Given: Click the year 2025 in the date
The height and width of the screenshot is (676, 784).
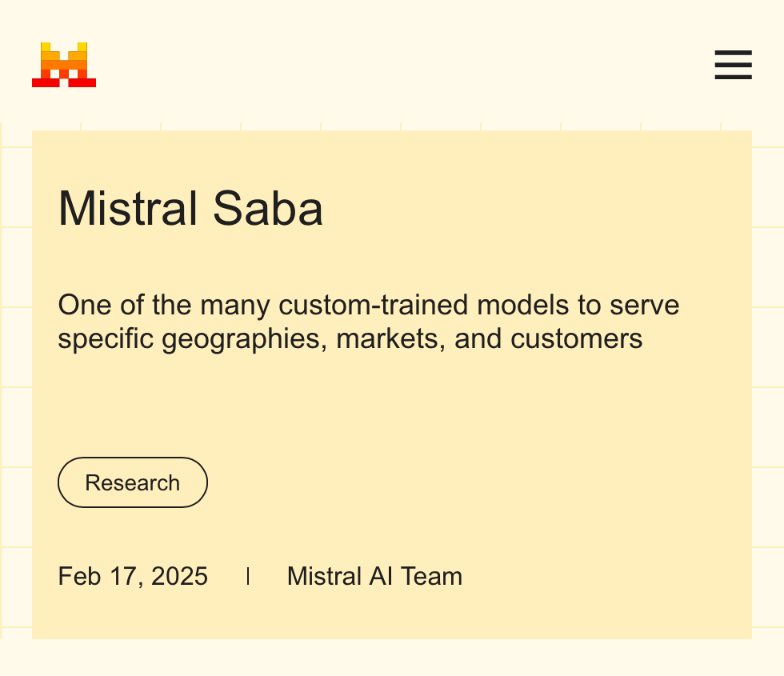Looking at the screenshot, I should 179,576.
